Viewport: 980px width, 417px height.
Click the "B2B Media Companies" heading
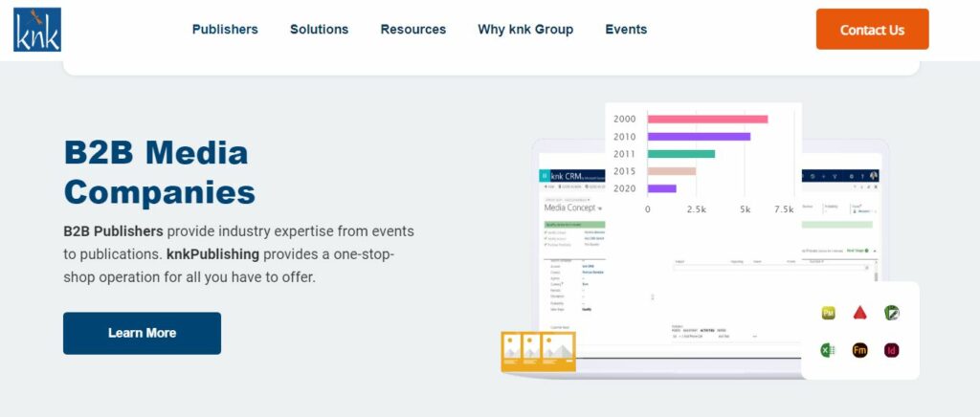pyautogui.click(x=160, y=172)
